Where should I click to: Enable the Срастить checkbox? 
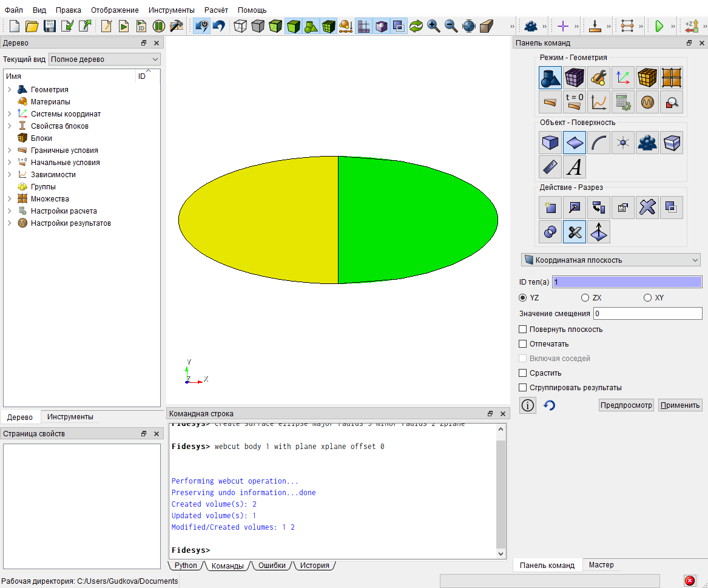[x=523, y=373]
